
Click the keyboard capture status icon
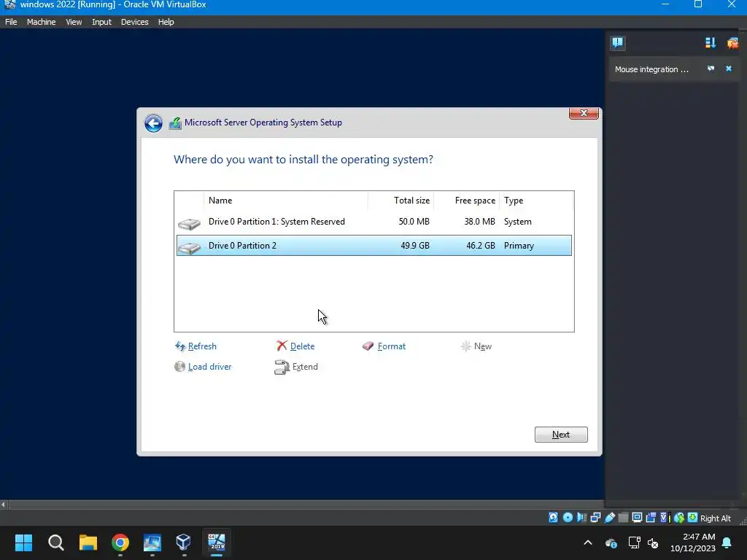[693, 518]
